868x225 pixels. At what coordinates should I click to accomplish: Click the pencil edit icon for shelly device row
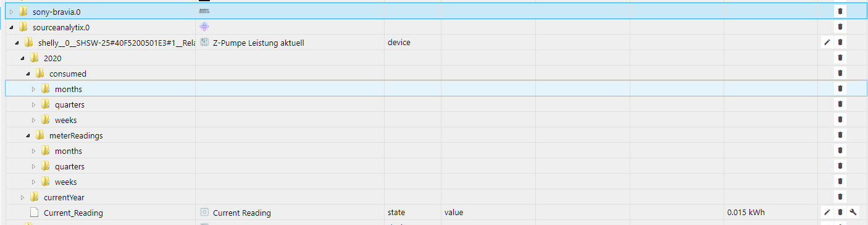827,43
